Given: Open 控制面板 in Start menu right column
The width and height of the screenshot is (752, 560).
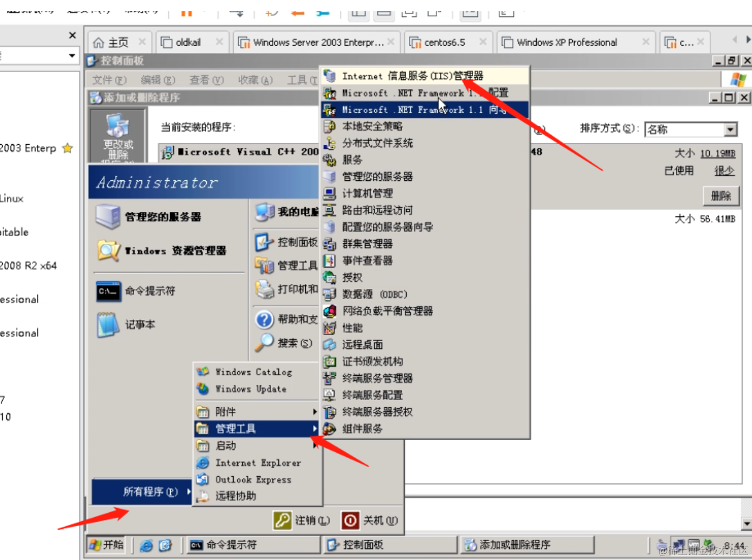Looking at the screenshot, I should tap(286, 242).
